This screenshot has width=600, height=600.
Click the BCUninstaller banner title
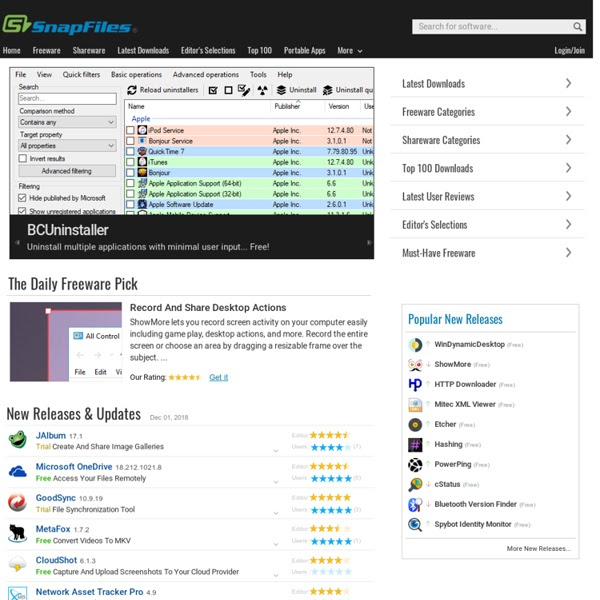coord(68,230)
